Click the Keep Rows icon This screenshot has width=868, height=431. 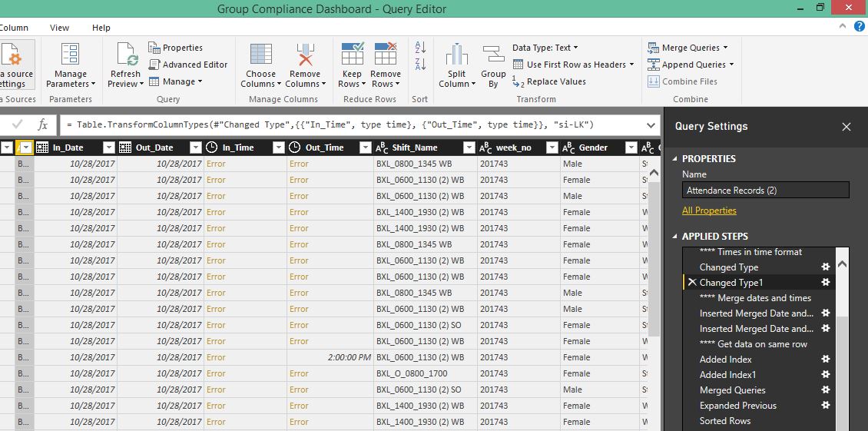point(352,54)
